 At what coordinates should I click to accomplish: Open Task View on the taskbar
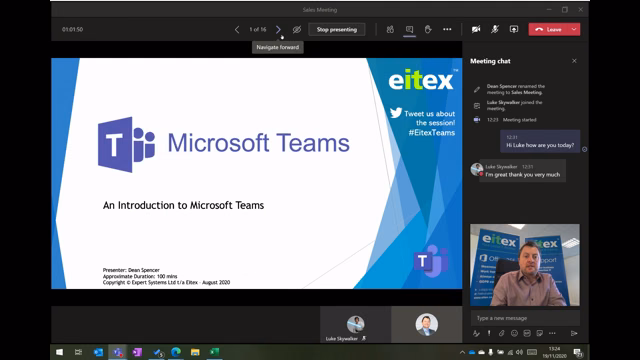pyautogui.click(x=78, y=352)
